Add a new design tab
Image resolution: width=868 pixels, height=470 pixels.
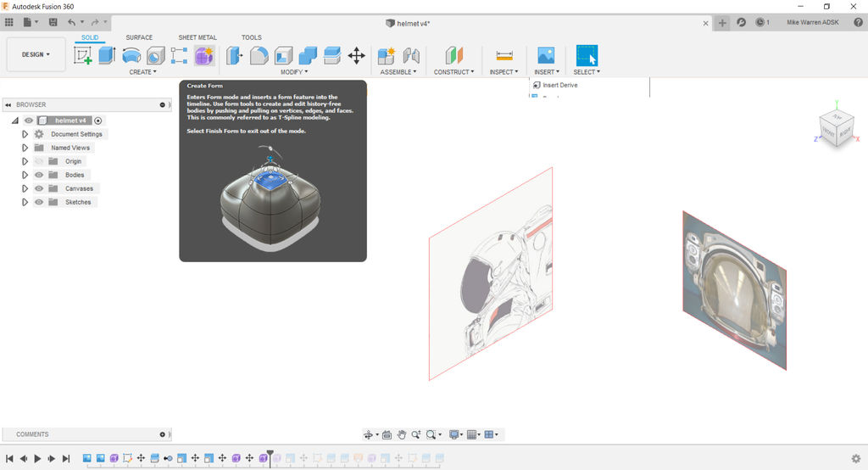tap(722, 23)
